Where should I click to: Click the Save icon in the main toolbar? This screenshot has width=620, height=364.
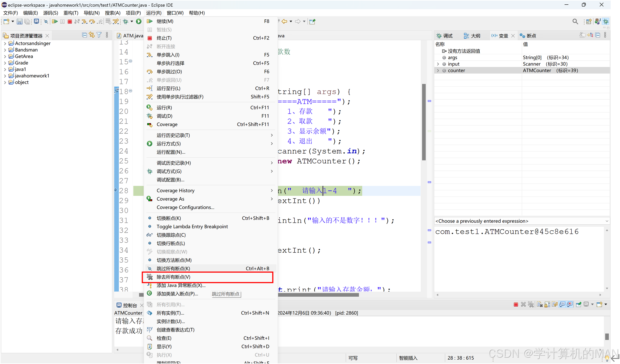pos(19,21)
